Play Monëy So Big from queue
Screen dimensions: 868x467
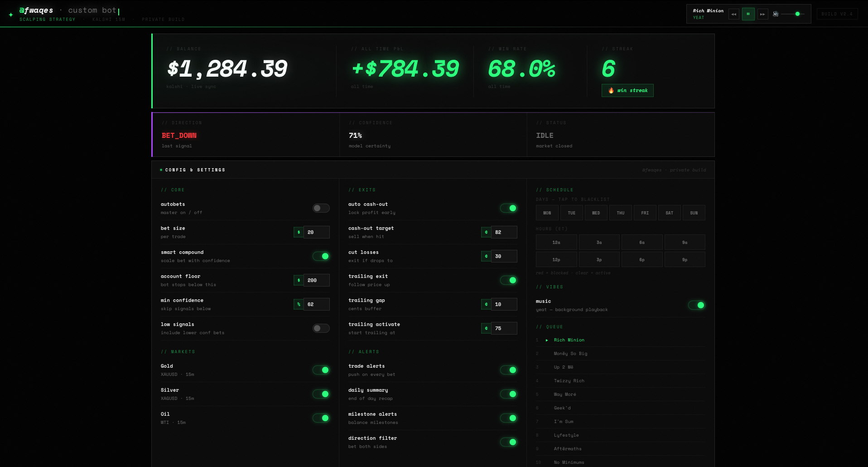(x=621, y=354)
